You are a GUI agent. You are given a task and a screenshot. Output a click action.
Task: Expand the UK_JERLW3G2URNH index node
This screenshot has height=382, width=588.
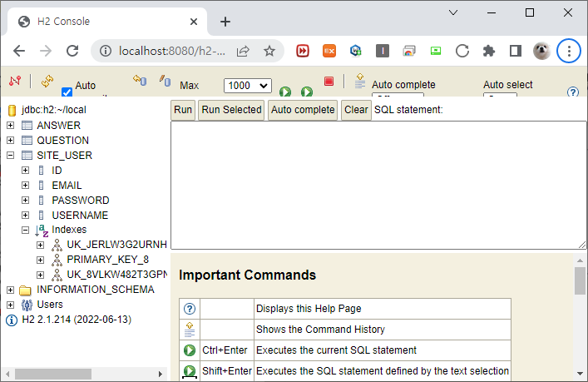(x=40, y=245)
